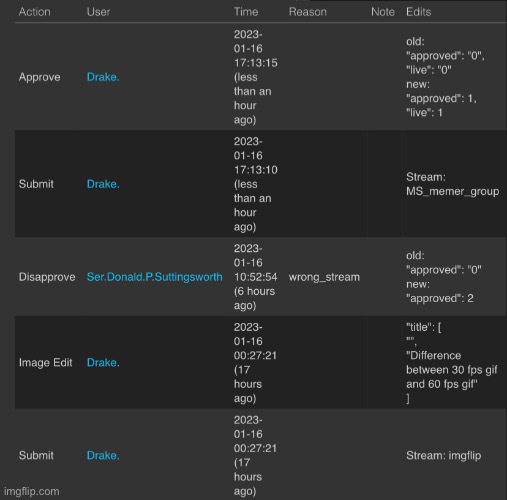Select the Approve action cell
Viewport: 507px width, 500px height.
(40, 77)
